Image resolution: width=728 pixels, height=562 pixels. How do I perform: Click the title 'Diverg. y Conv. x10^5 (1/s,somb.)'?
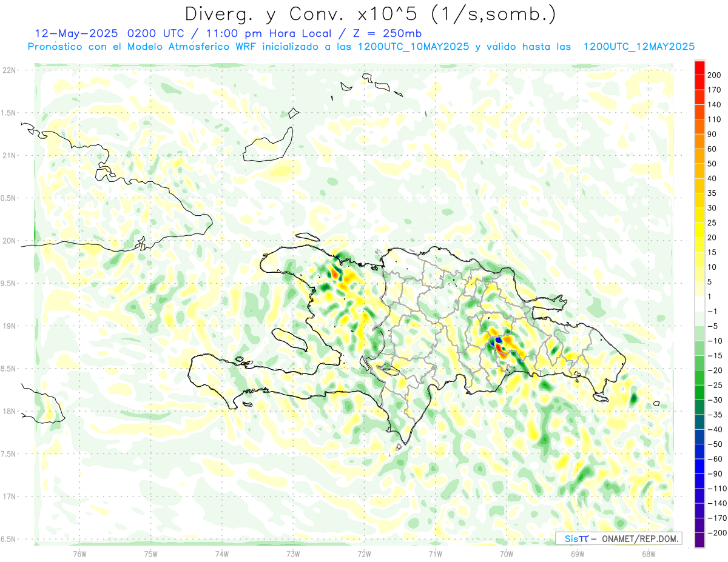(x=370, y=15)
